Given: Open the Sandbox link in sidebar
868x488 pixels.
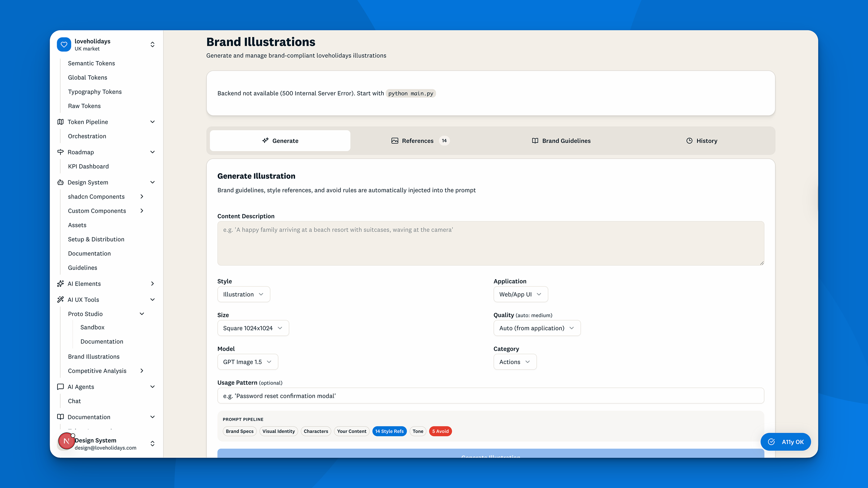Looking at the screenshot, I should (x=92, y=327).
